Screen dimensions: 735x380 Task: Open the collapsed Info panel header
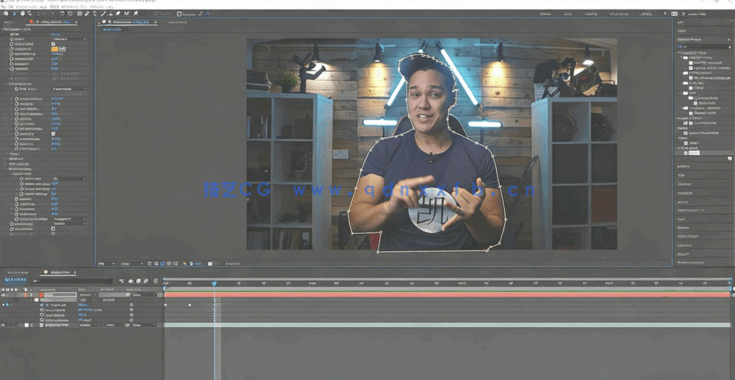681,22
